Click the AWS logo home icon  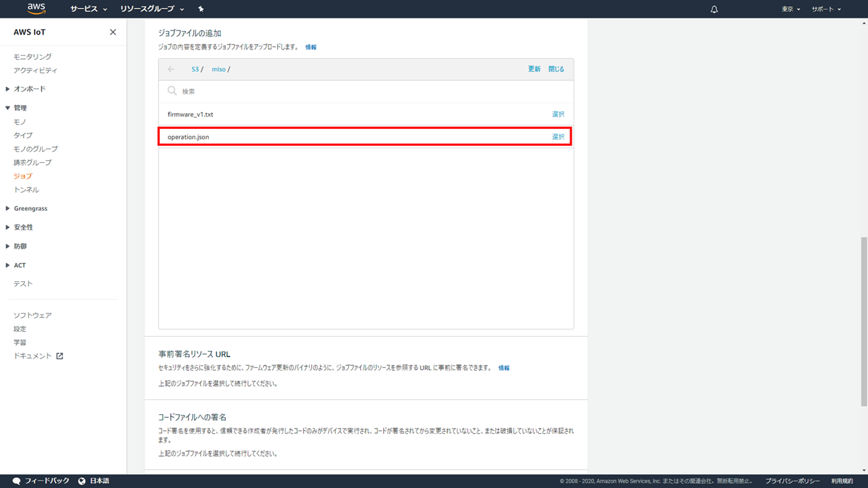click(x=37, y=9)
